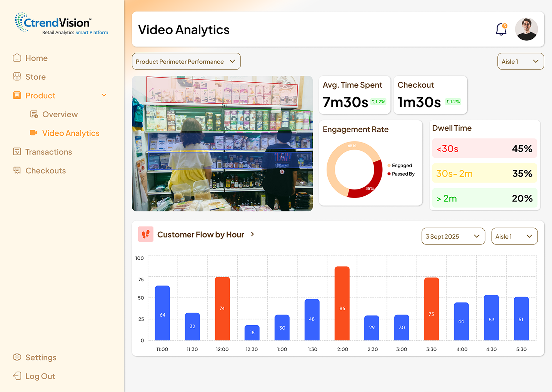The height and width of the screenshot is (392, 552).
Task: Click the shelf camera video feed
Action: point(222,143)
